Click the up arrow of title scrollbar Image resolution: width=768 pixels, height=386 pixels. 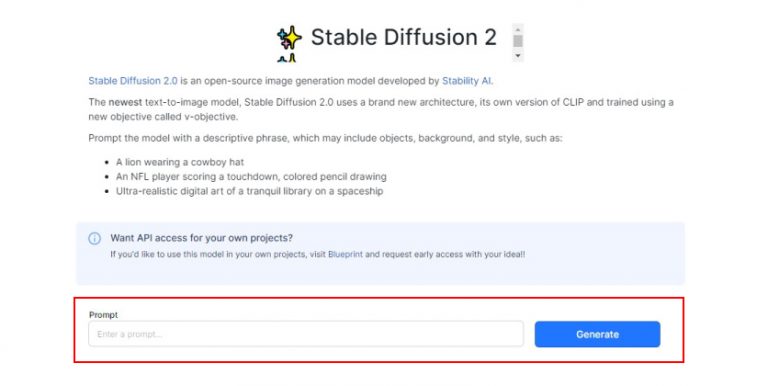tap(518, 29)
